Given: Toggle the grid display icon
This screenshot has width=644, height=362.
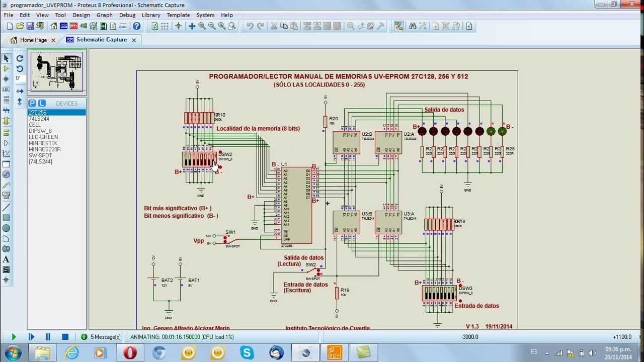Looking at the screenshot, I should 165,26.
